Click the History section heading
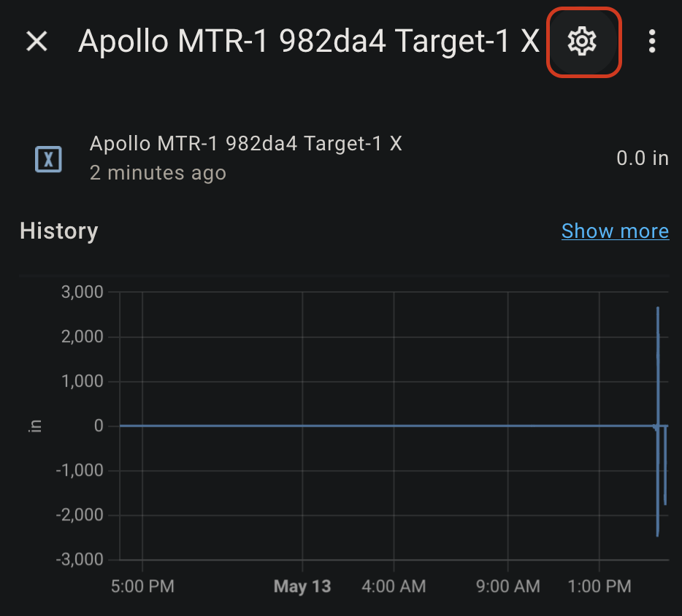682x616 pixels. tap(59, 231)
